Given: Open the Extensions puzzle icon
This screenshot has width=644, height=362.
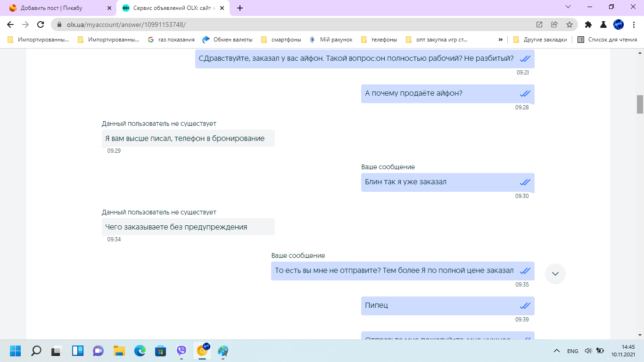Looking at the screenshot, I should tap(588, 25).
